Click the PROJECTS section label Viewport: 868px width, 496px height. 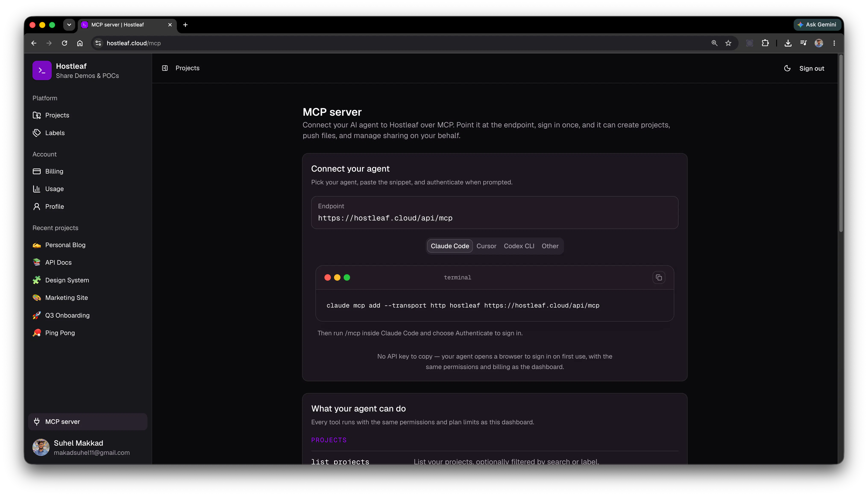[329, 440]
